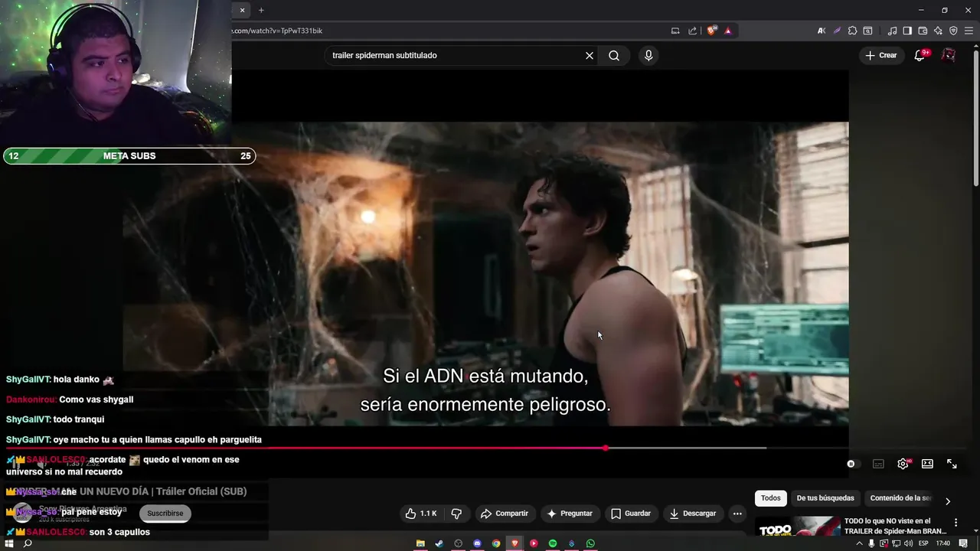Open WhatsApp from the taskbar

point(590,543)
